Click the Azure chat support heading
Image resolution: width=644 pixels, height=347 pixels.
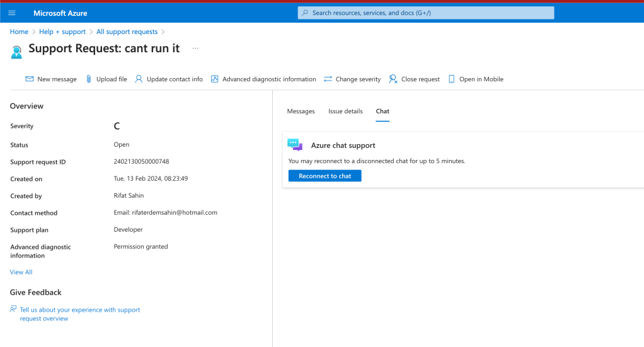click(343, 145)
